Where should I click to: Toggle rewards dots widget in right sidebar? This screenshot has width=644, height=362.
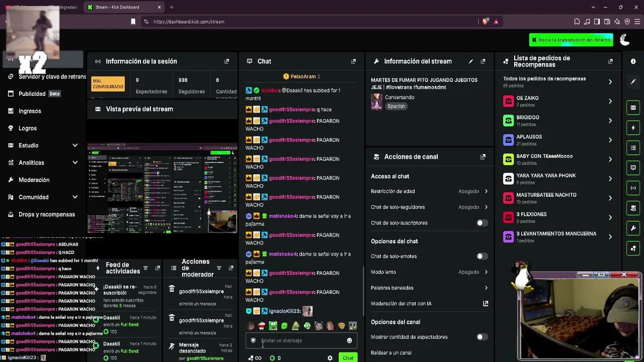[633, 248]
